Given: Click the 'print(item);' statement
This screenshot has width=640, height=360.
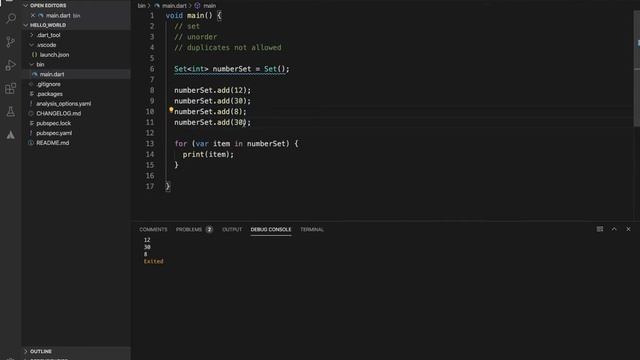Looking at the screenshot, I should coord(208,154).
